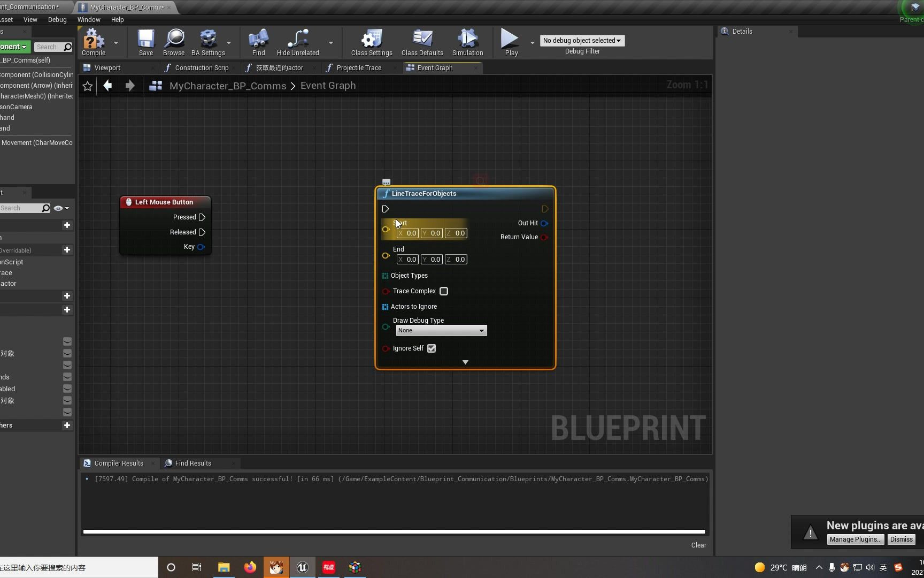Browse to asset in Content Browser

tap(173, 43)
